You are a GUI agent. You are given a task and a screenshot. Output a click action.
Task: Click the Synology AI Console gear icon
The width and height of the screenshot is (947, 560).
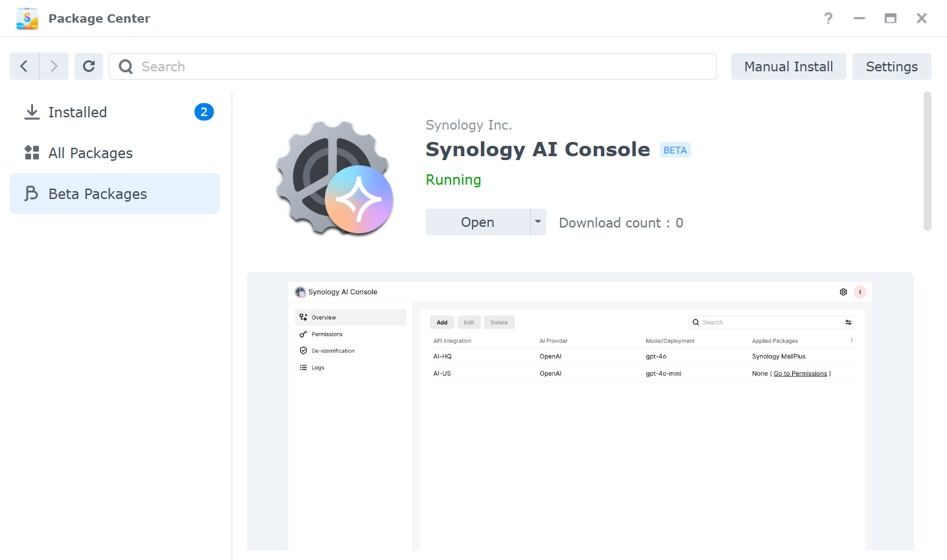[x=334, y=178]
